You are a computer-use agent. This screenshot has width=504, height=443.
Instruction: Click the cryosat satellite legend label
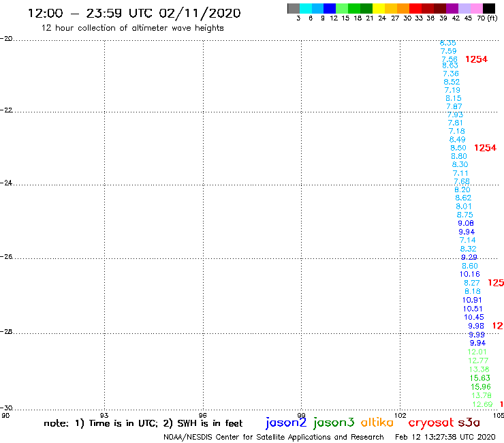(x=431, y=423)
